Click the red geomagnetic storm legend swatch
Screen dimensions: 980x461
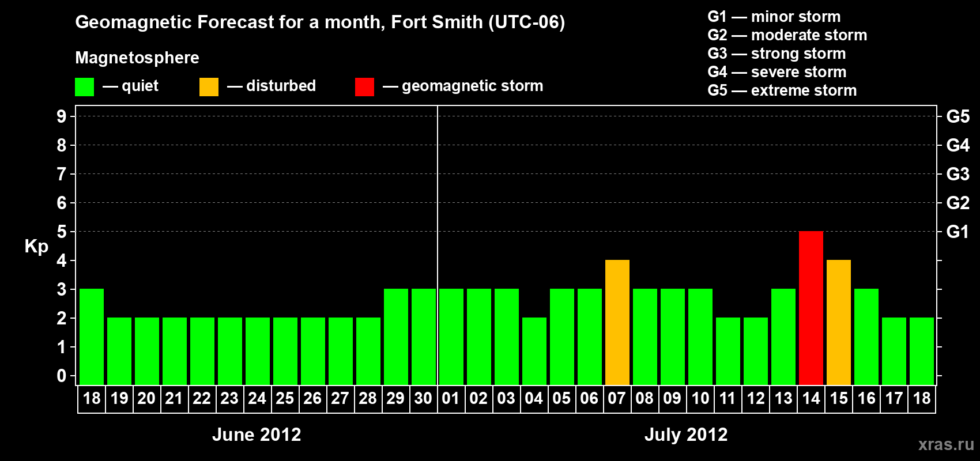click(364, 87)
